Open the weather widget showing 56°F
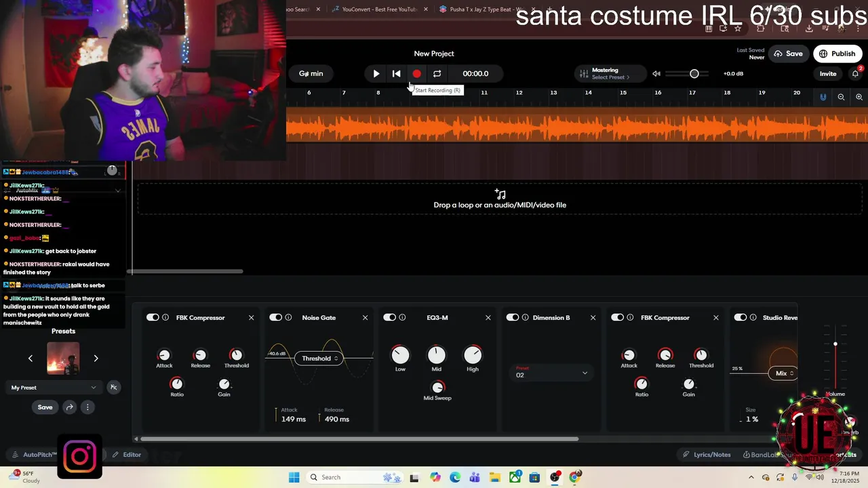The image size is (868, 488). coord(25,477)
